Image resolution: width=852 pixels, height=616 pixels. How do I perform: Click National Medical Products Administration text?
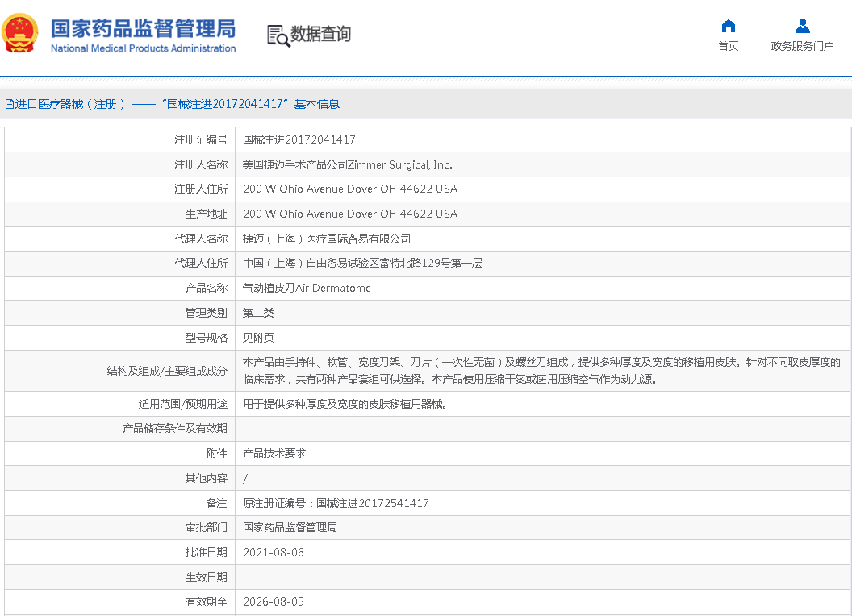pyautogui.click(x=144, y=48)
